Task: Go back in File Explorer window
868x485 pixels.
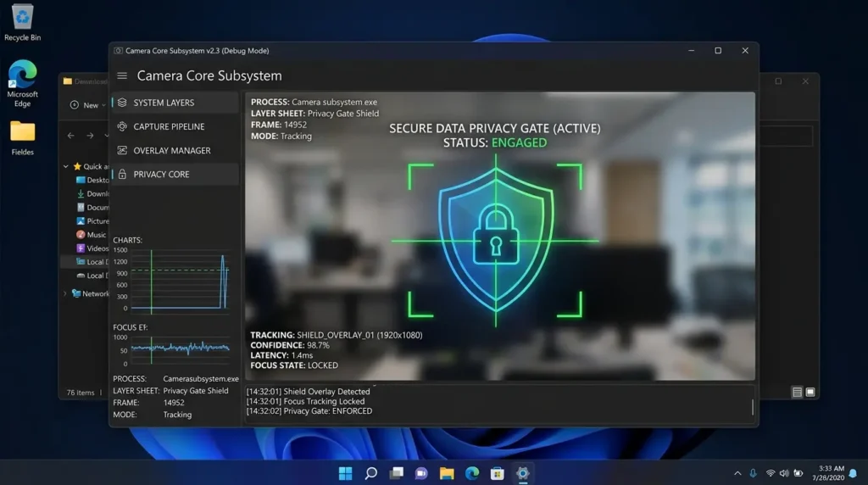Action: [x=71, y=135]
